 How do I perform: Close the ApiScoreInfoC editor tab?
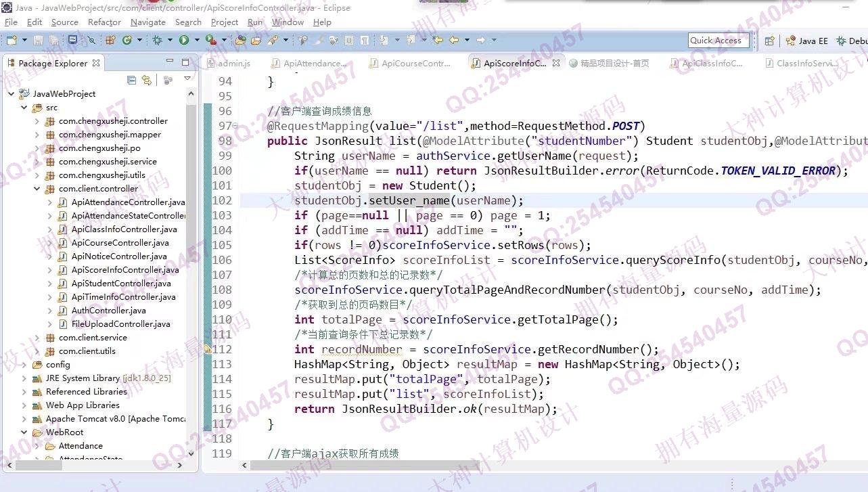556,63
